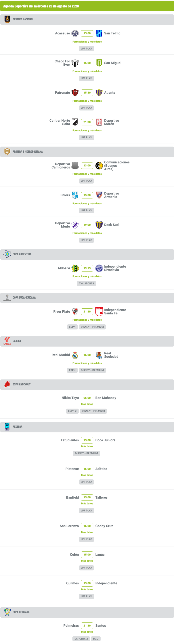Open Más datos for Estudiantes vs Boca Juniors

click(x=87, y=446)
